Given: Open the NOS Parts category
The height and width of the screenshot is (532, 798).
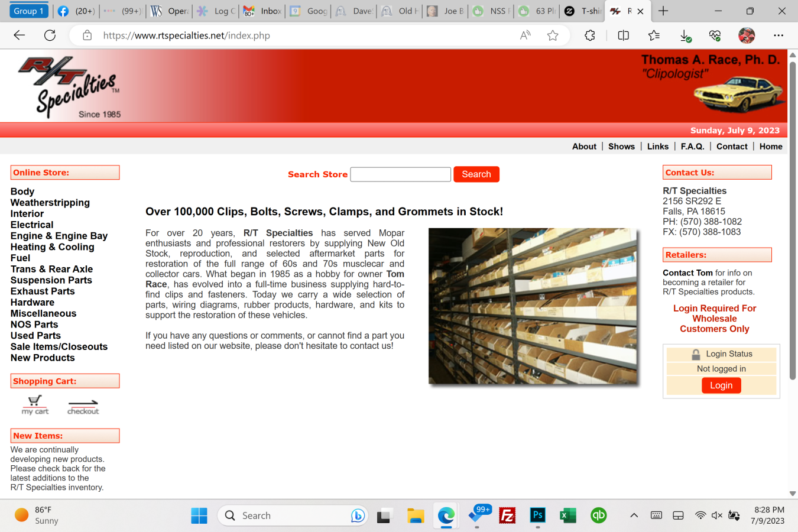Looking at the screenshot, I should [34, 325].
